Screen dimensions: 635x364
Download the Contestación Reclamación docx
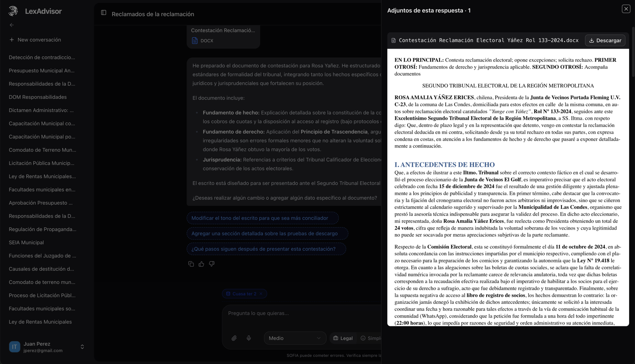605,40
